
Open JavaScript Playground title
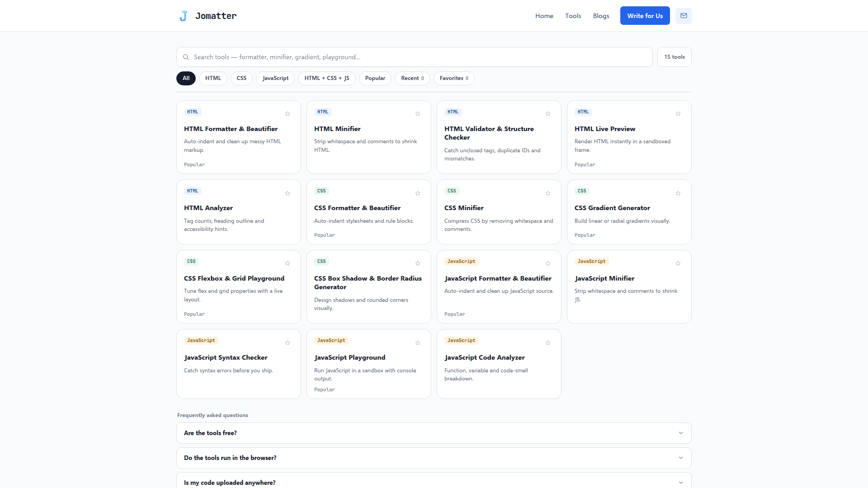350,357
